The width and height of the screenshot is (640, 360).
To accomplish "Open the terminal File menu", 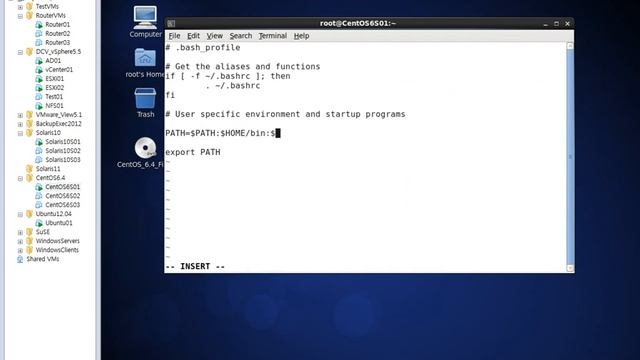I will (x=174, y=36).
